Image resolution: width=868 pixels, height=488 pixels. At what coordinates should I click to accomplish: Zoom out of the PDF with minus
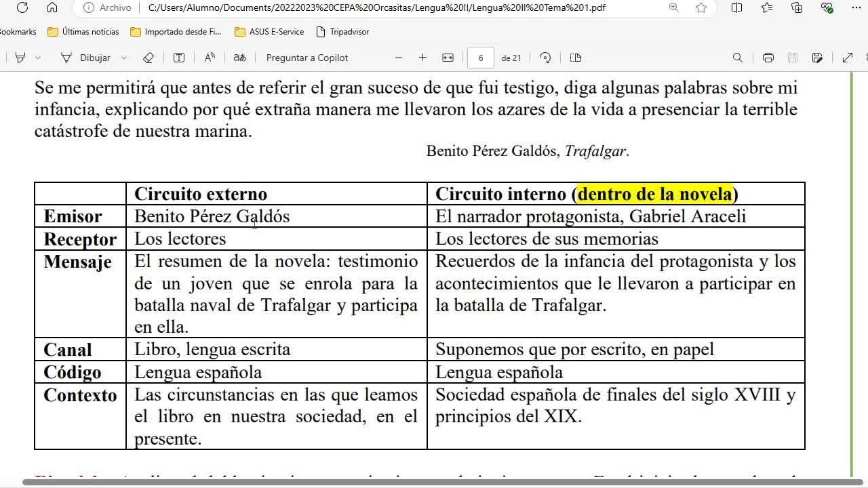click(399, 58)
